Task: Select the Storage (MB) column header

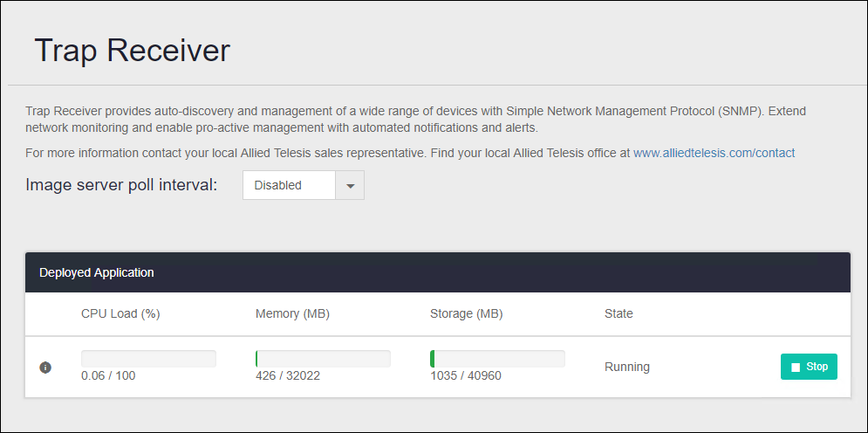Action: tap(467, 313)
